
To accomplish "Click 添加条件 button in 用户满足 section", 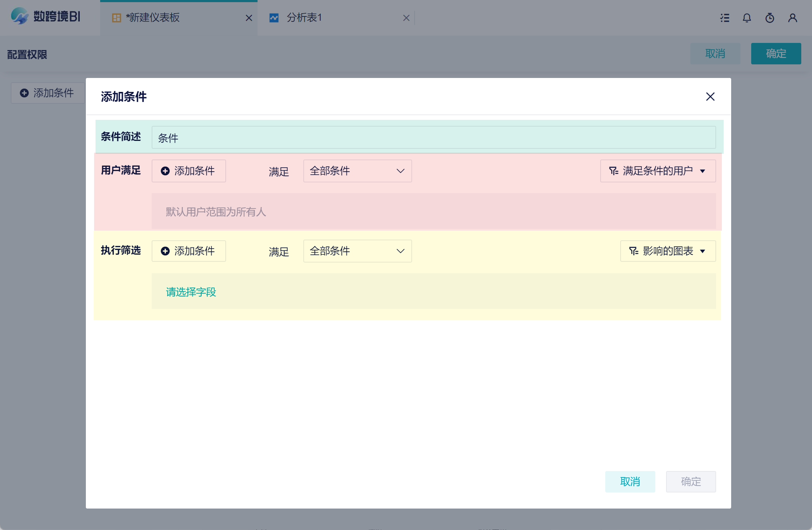I will click(x=189, y=171).
